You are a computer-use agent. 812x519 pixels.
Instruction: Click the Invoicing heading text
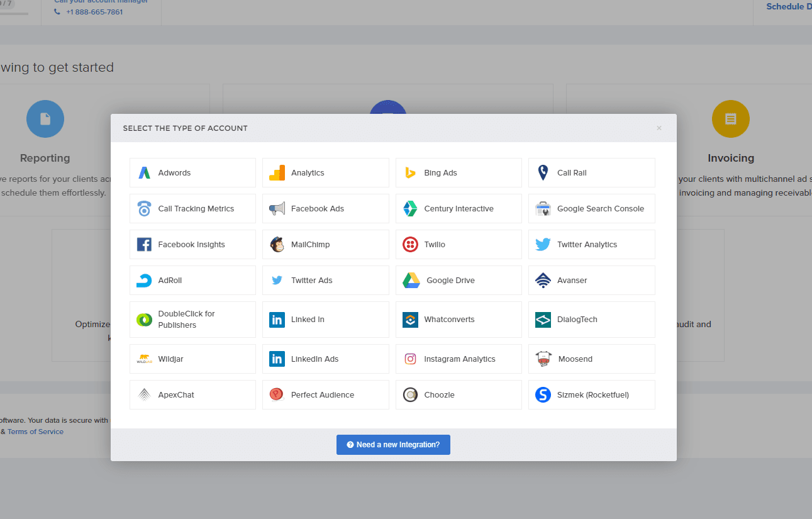tap(731, 159)
